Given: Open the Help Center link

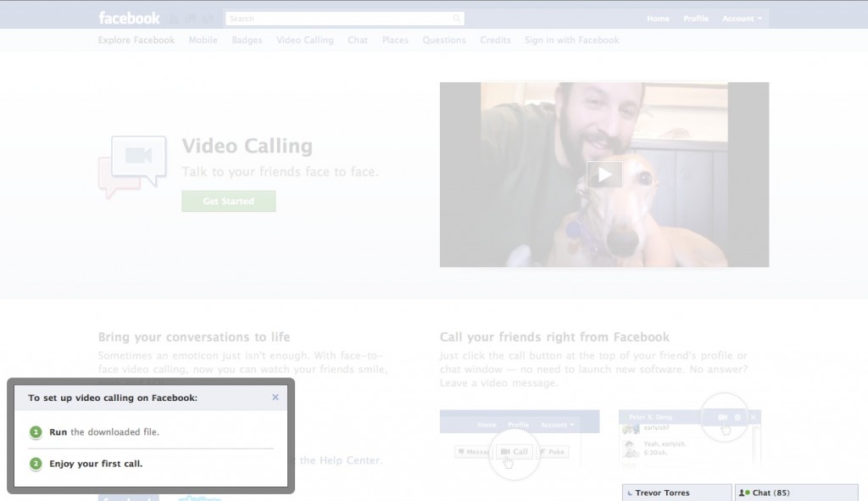Looking at the screenshot, I should coord(350,460).
